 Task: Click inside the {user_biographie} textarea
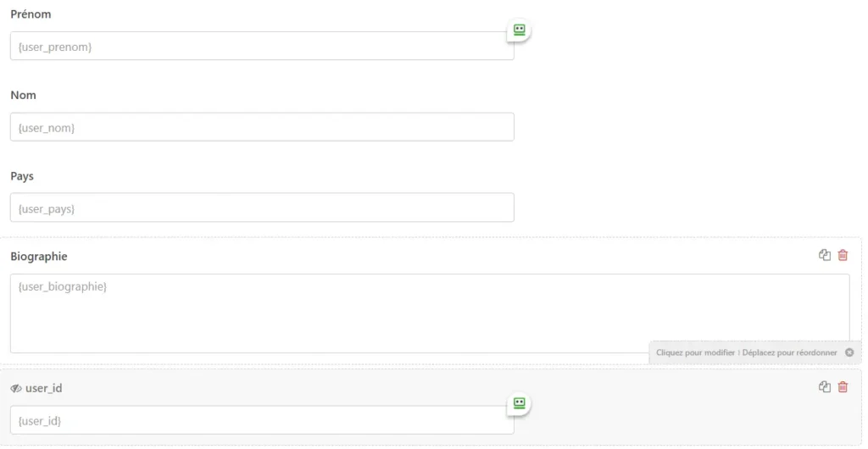click(x=430, y=313)
